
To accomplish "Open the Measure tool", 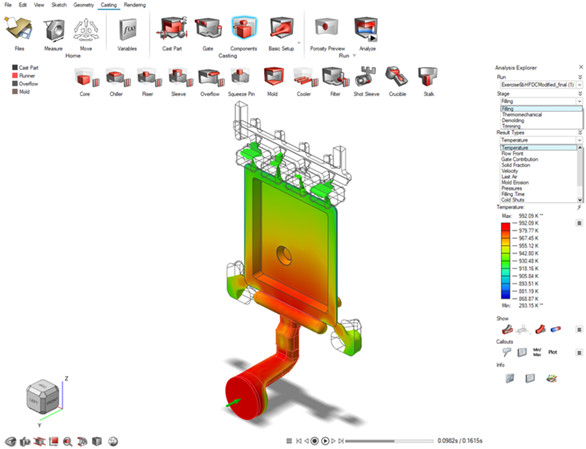I will [x=54, y=30].
